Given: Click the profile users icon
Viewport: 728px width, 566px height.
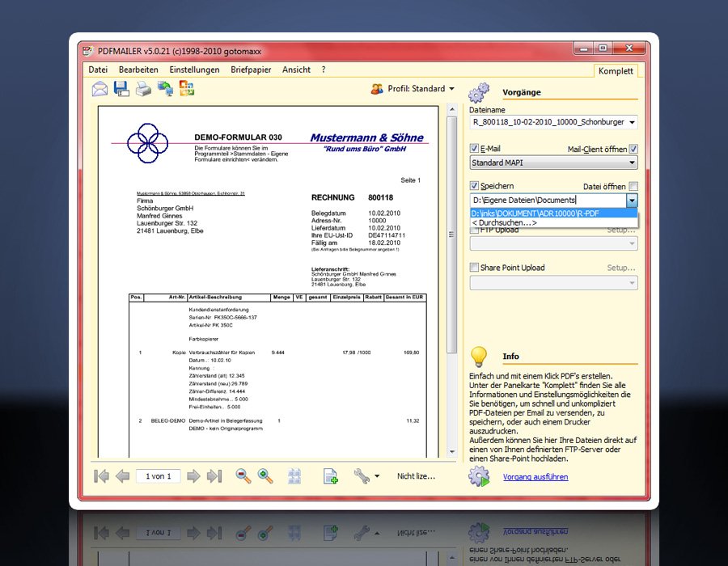Looking at the screenshot, I should click(377, 89).
